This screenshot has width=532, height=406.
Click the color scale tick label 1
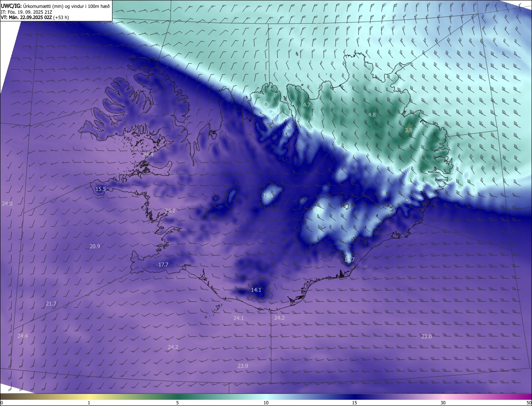89,403
